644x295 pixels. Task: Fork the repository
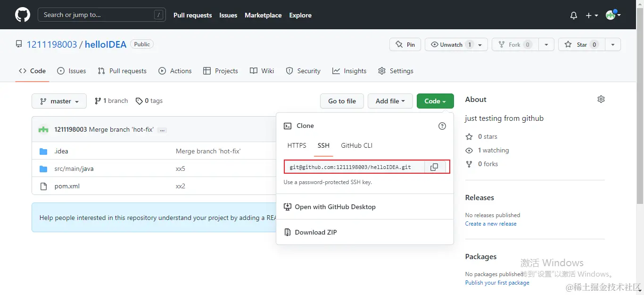pos(515,44)
